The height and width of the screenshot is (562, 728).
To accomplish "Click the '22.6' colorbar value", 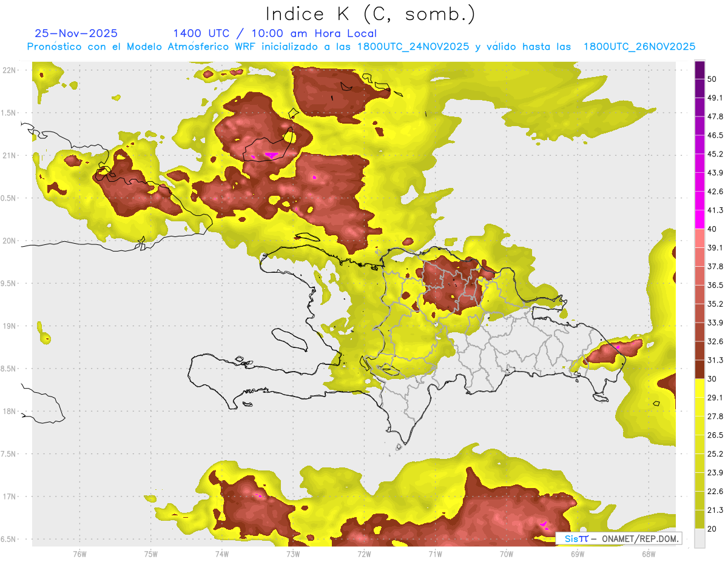I will click(x=715, y=492).
